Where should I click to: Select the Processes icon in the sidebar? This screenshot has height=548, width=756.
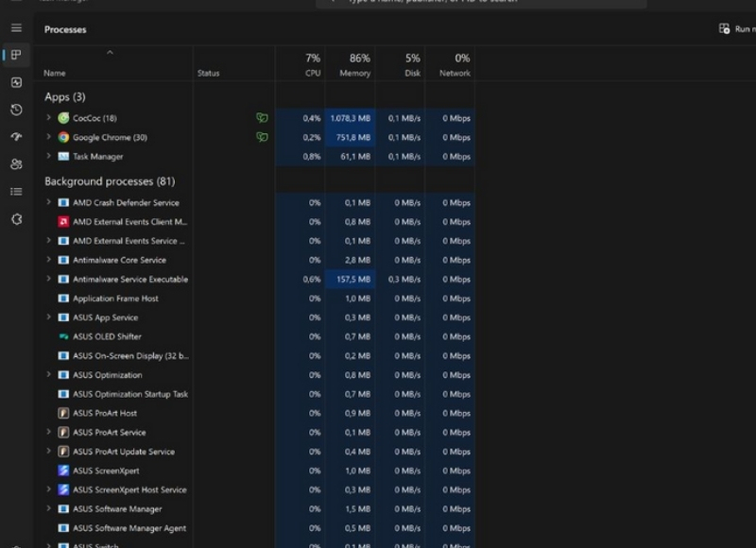pyautogui.click(x=16, y=55)
